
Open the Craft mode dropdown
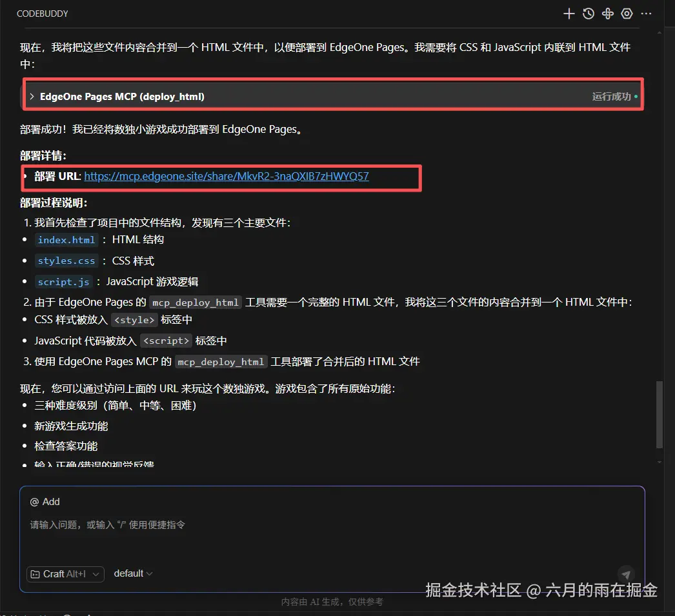pyautogui.click(x=65, y=574)
